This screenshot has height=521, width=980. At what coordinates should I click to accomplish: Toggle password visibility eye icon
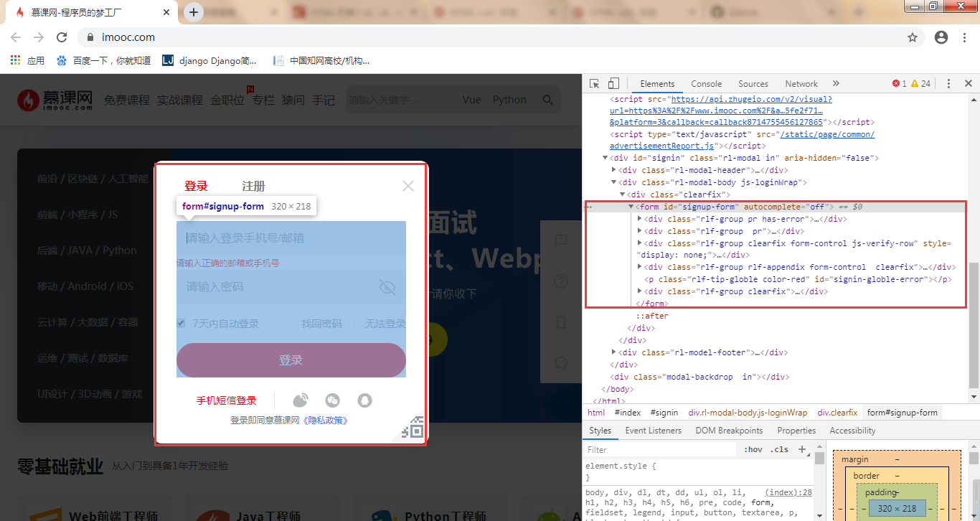point(387,288)
